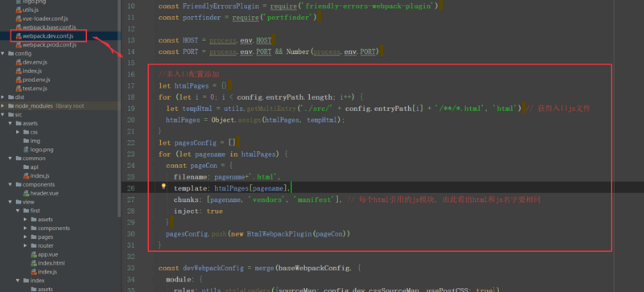Click the index.js icon below dev.env.js
Viewport: 644px width, 292px height.
tap(19, 71)
